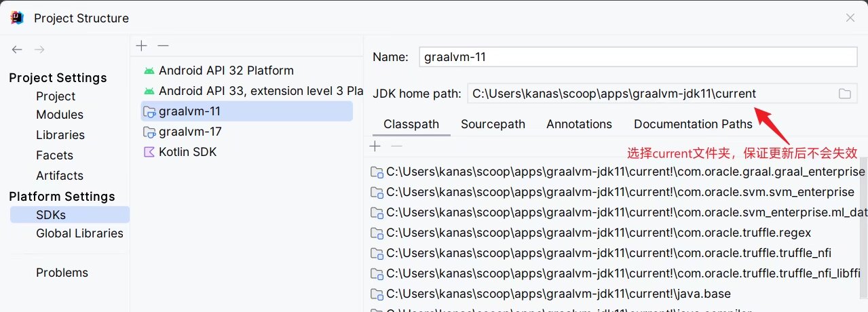This screenshot has height=312, width=868.
Task: Add a new SDK with plus icon
Action: pos(141,45)
